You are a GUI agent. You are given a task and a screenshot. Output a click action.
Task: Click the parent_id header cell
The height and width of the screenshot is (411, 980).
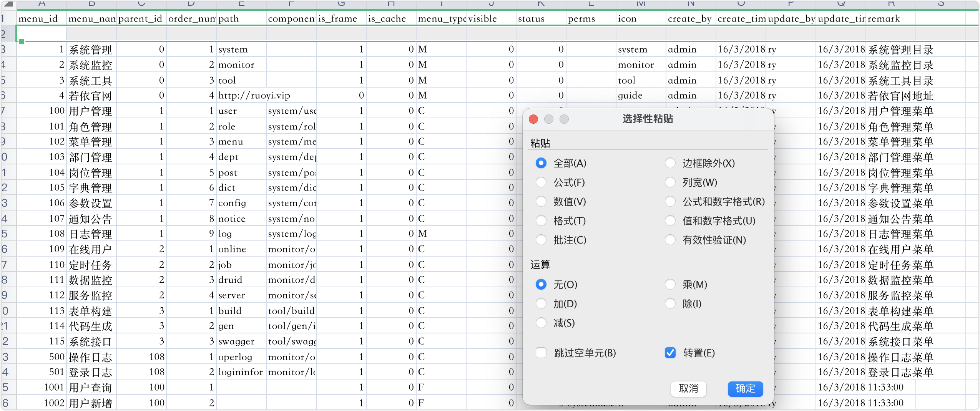click(141, 18)
